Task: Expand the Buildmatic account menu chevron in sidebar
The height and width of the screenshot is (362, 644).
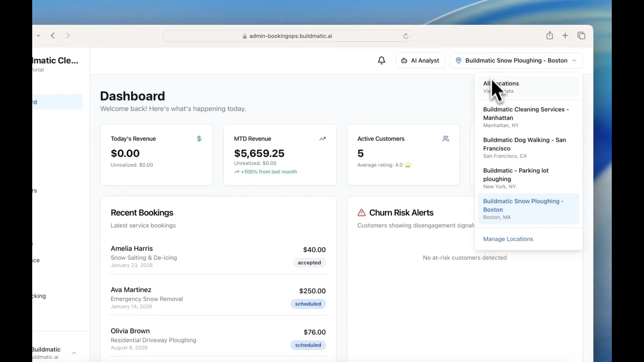Action: click(74, 353)
